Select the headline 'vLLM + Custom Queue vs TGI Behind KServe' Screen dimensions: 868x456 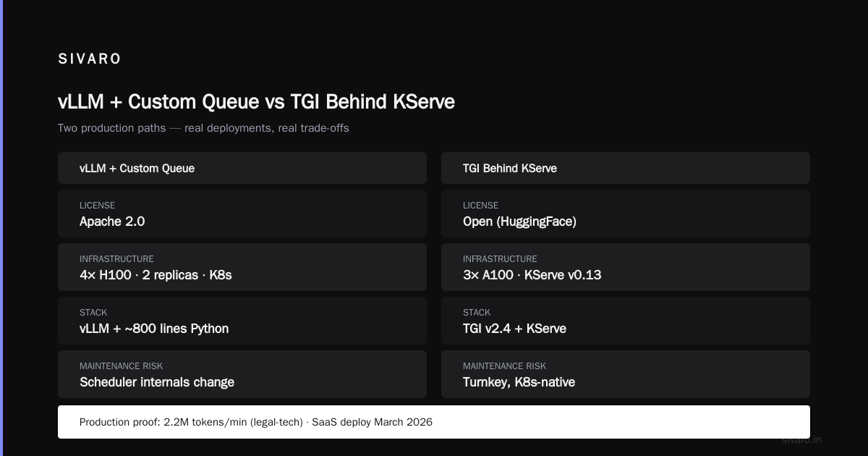[256, 101]
